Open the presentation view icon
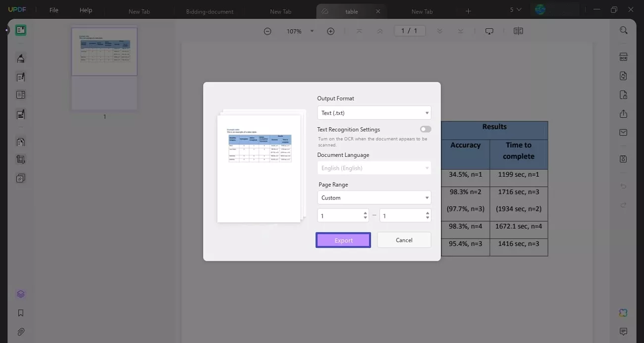 coord(489,31)
